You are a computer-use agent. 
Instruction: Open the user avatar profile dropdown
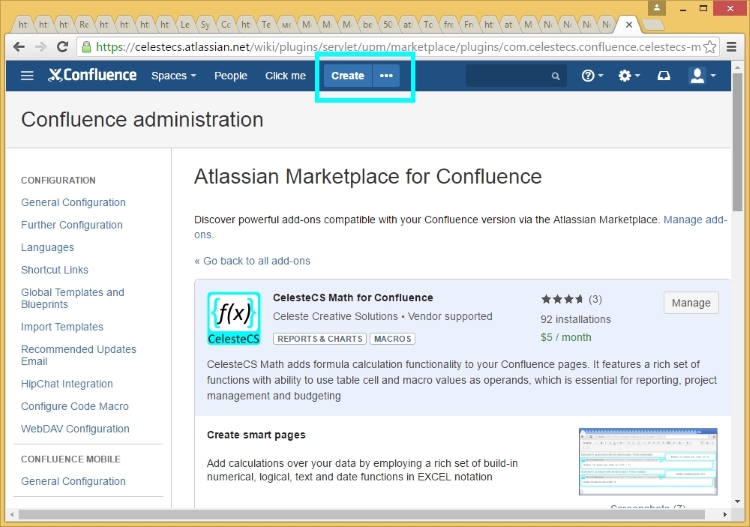[702, 76]
